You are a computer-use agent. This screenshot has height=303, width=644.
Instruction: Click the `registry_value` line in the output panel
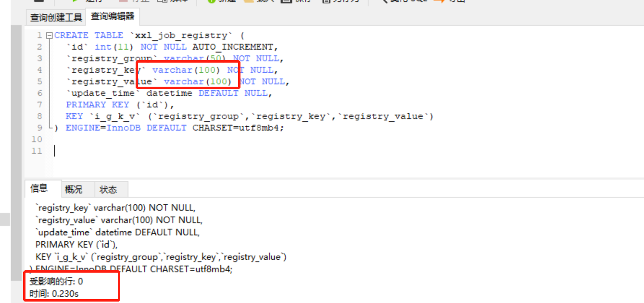pos(119,220)
